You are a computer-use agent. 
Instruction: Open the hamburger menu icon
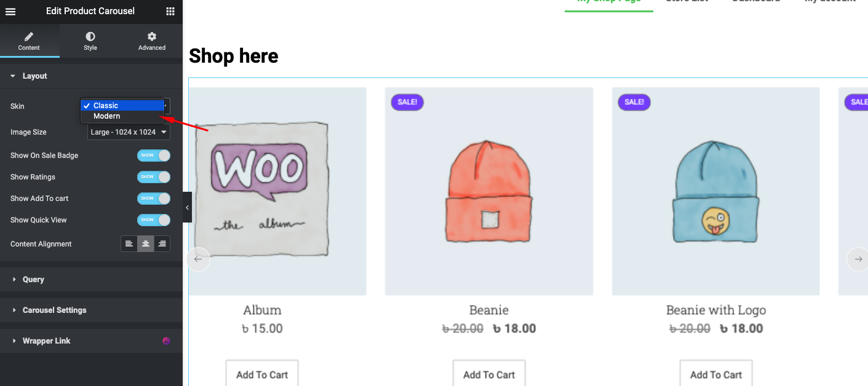pyautogui.click(x=10, y=11)
